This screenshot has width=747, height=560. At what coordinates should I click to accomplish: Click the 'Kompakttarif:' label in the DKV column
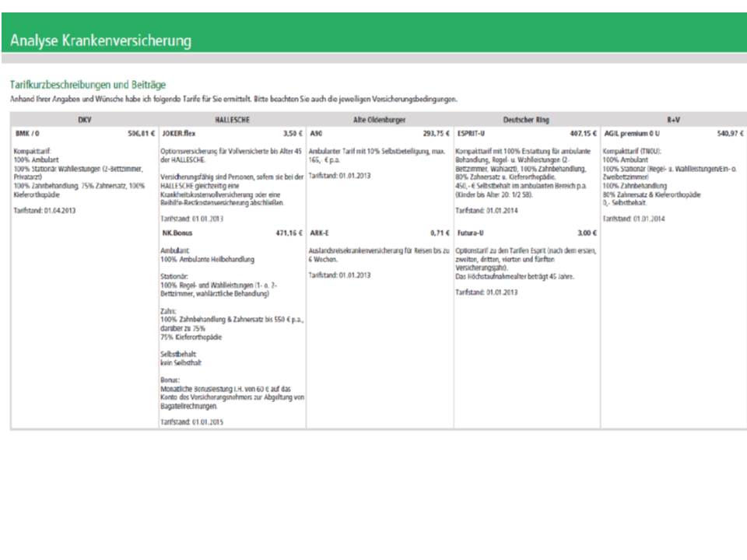(x=32, y=152)
